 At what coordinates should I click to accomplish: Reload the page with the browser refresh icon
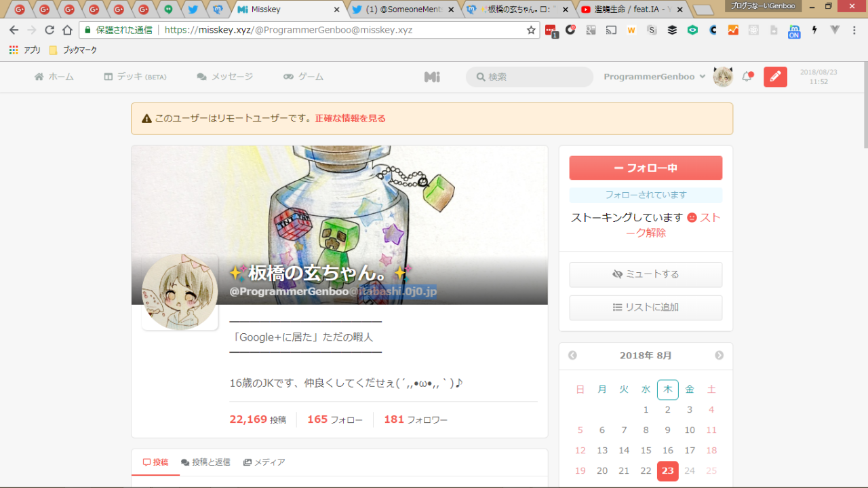(x=50, y=30)
